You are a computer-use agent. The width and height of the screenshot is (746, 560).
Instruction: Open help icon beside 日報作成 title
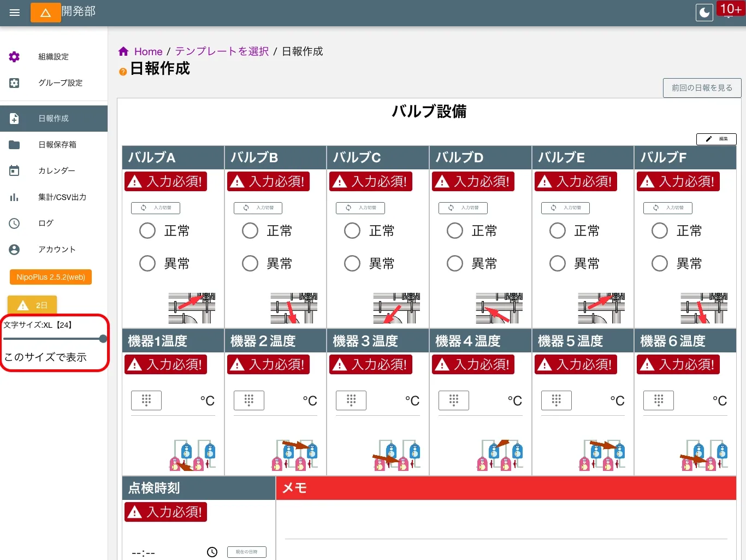(x=123, y=72)
